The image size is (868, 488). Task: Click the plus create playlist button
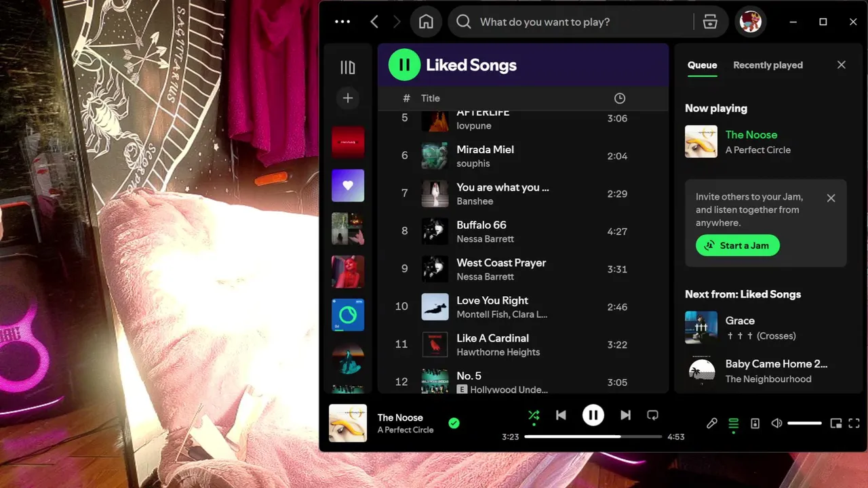click(348, 98)
